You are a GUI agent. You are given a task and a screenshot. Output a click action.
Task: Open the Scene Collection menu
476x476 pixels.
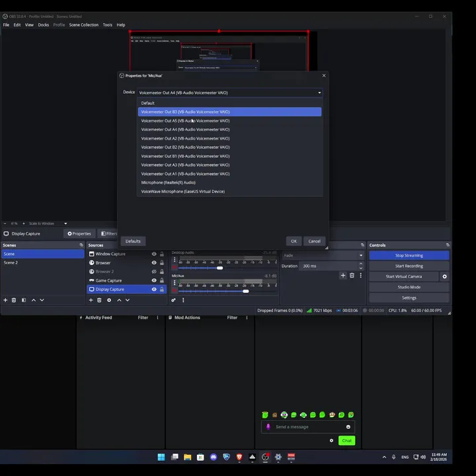[x=84, y=25]
